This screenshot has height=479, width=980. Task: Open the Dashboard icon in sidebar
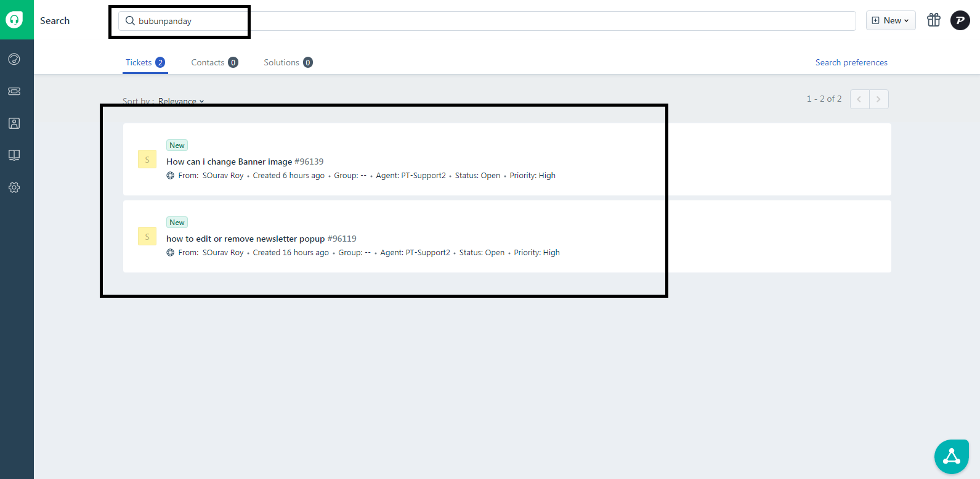point(14,59)
